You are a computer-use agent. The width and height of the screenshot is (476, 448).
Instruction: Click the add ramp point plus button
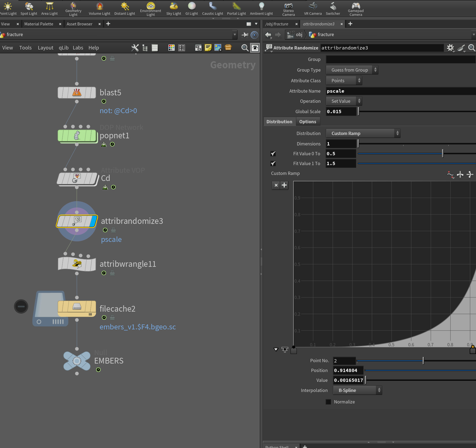284,185
